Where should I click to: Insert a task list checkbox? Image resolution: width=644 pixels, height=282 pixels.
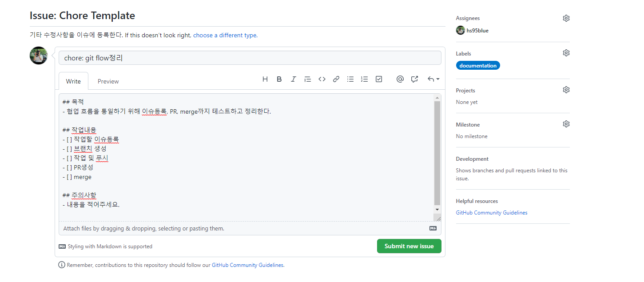click(x=378, y=79)
